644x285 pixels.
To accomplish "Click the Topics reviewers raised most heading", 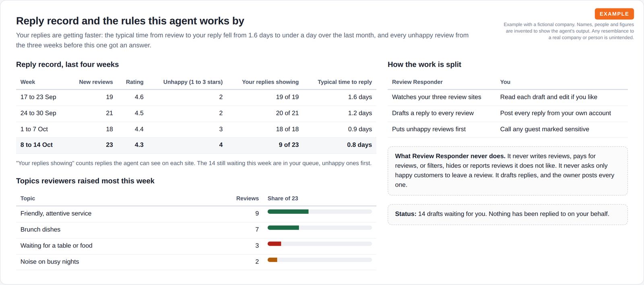I will click(x=85, y=181).
